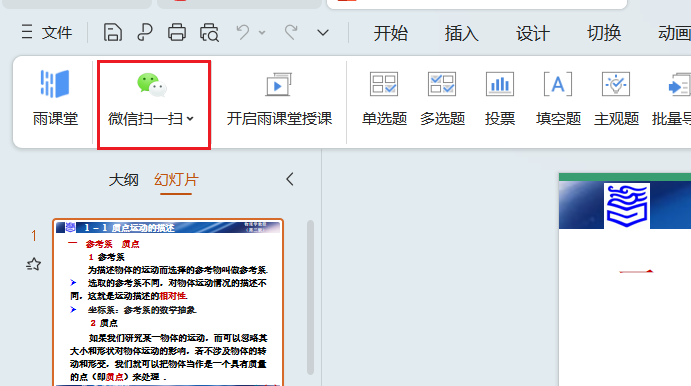Collapse the slide panel with the arrow
Screen dimensions: 691x386
[x=290, y=179]
